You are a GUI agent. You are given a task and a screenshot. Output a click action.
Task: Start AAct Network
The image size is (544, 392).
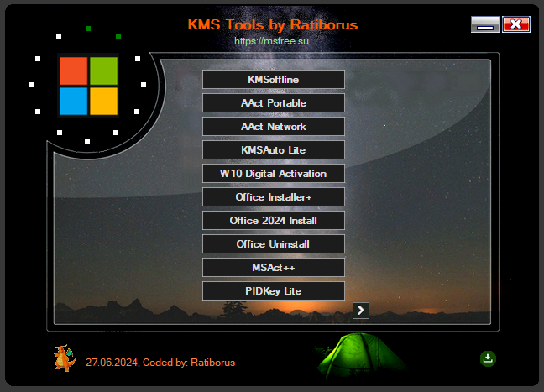[273, 126]
